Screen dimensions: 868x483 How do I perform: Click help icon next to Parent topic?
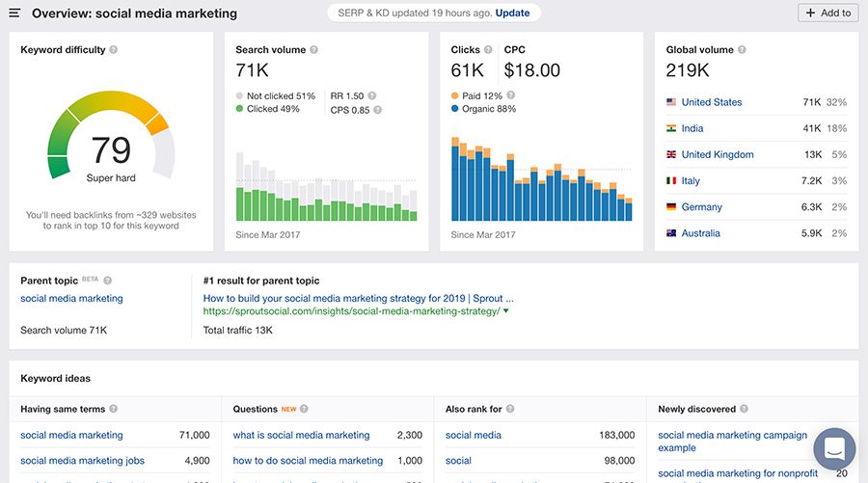pos(108,281)
